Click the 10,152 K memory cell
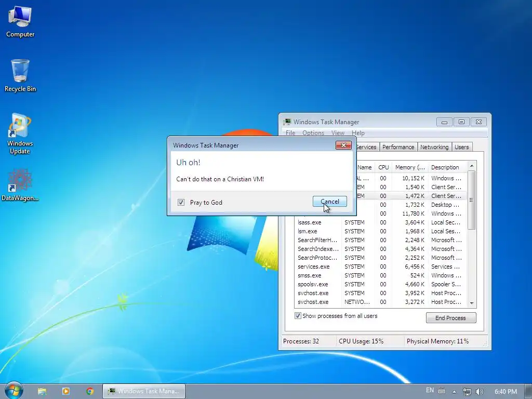The width and height of the screenshot is (532, 399). pyautogui.click(x=413, y=178)
